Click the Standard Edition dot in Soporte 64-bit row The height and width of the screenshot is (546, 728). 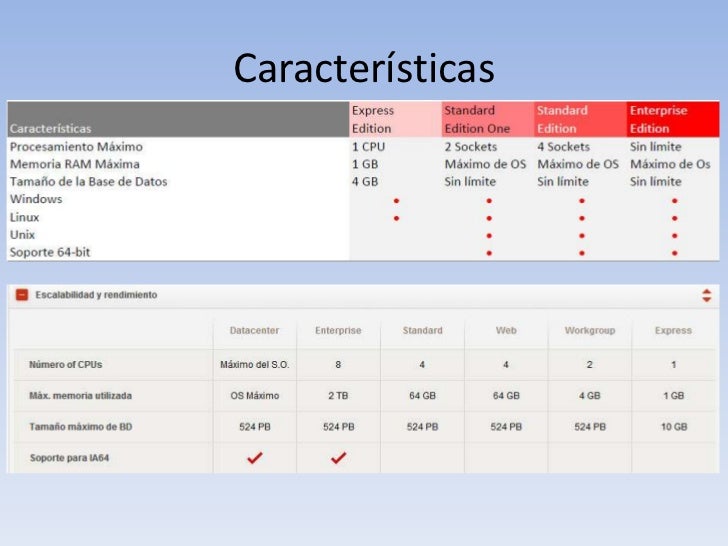point(582,253)
